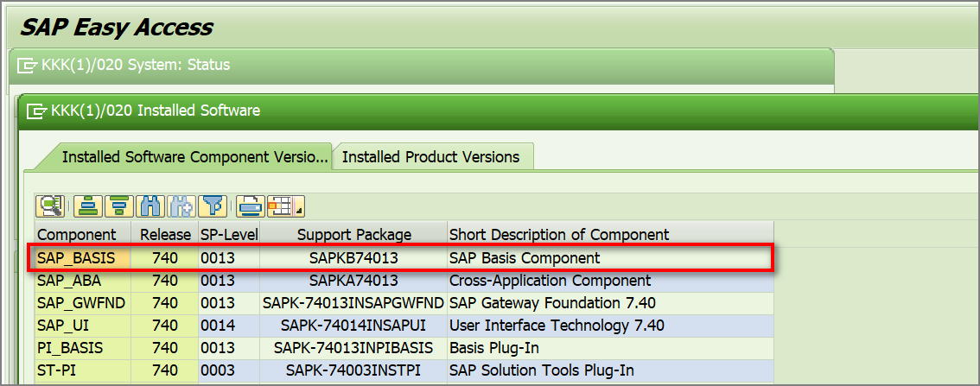Viewport: 980px width, 386px height.
Task: Switch to Installed Product Versions tab
Action: pyautogui.click(x=430, y=157)
